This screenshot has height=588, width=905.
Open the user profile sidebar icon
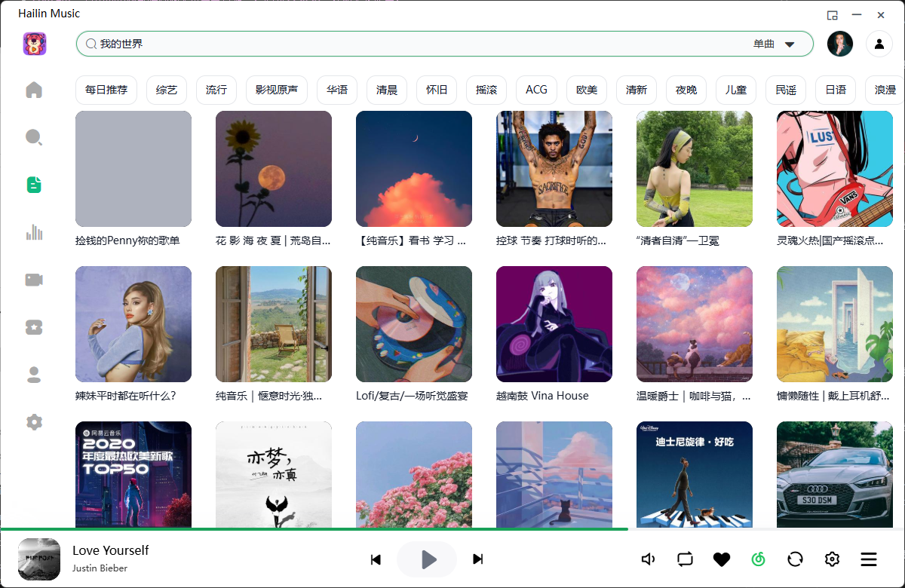click(x=34, y=375)
